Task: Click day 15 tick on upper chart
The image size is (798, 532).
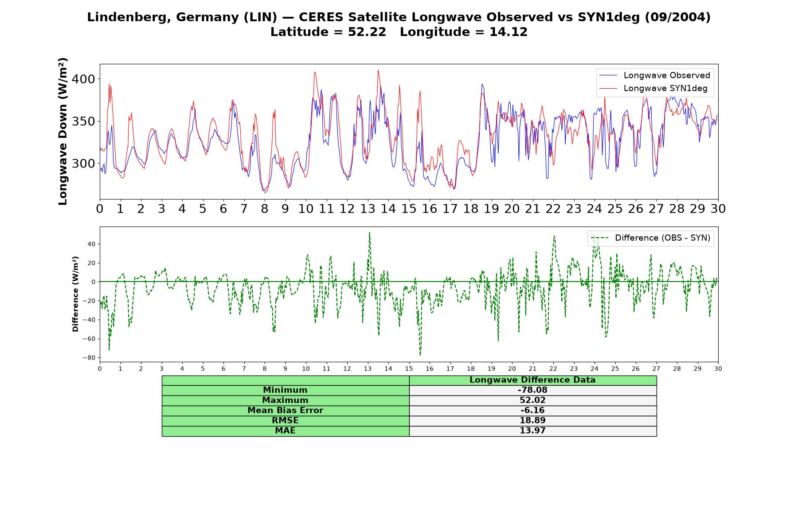Action: (409, 209)
